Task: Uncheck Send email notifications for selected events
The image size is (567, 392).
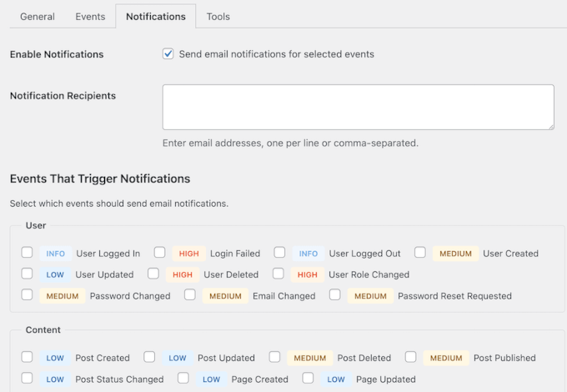Action: click(x=169, y=54)
